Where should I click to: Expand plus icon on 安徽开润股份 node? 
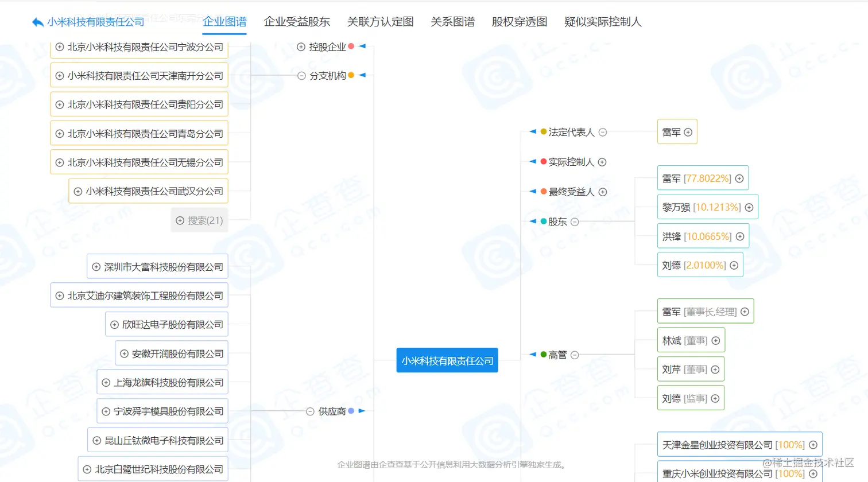point(124,353)
